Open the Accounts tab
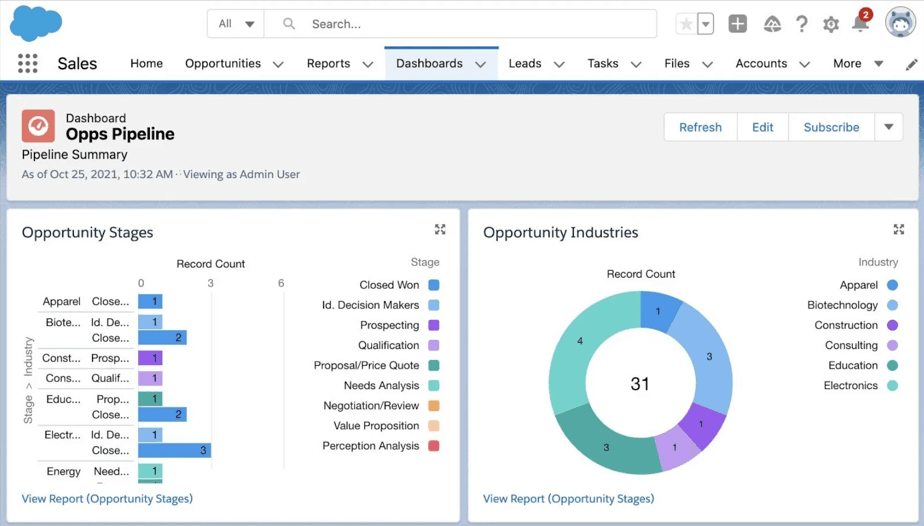Image resolution: width=924 pixels, height=526 pixels. [x=761, y=63]
